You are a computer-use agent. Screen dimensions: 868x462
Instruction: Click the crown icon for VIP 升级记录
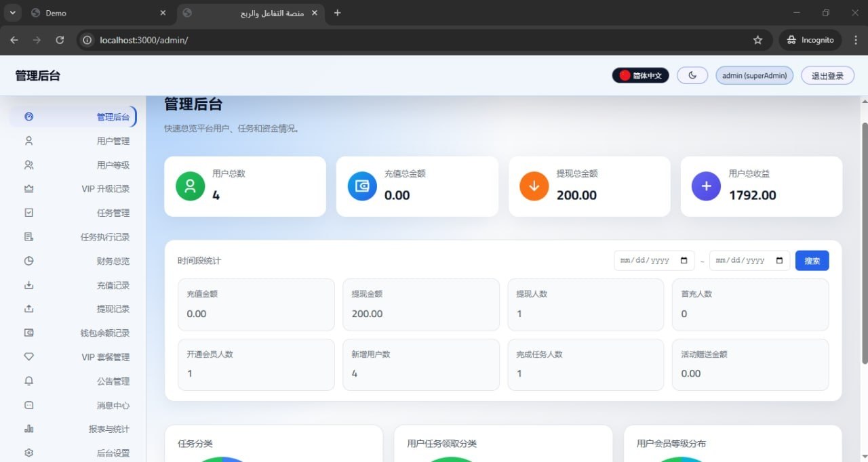[x=28, y=189]
